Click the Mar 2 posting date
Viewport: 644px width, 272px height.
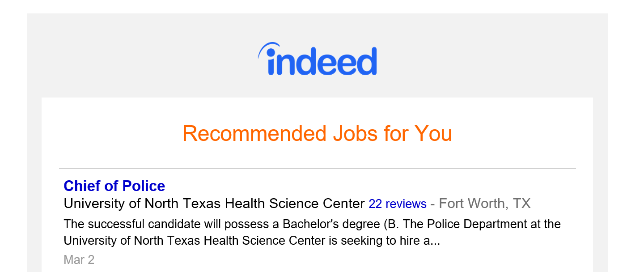(79, 259)
